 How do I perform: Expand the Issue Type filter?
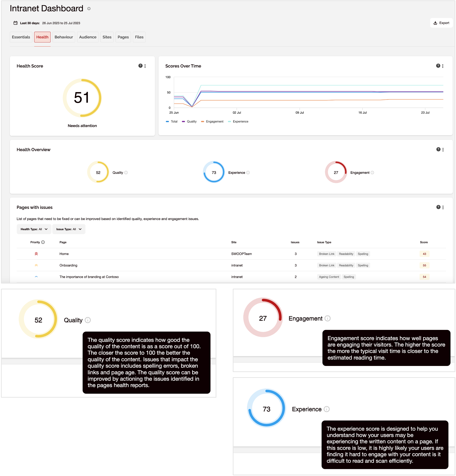pyautogui.click(x=69, y=229)
